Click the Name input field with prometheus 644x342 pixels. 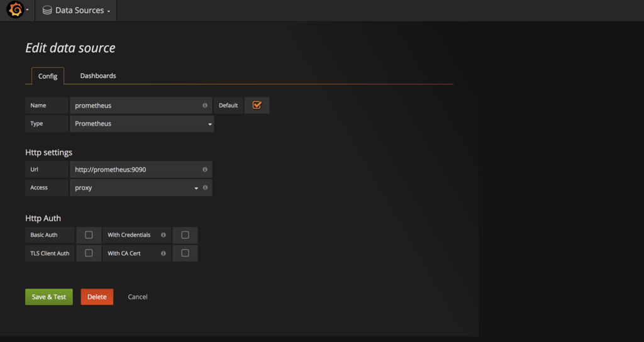point(141,106)
